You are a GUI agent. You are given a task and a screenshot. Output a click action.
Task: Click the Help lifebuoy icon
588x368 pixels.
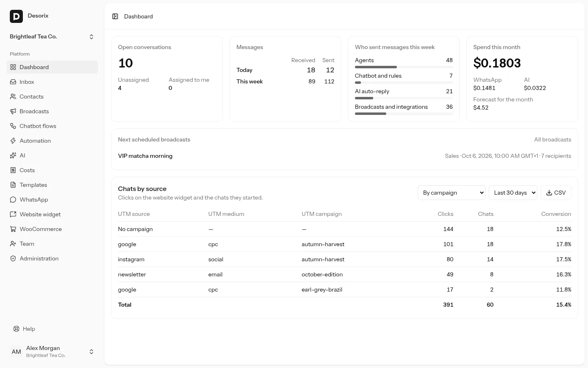(16, 329)
